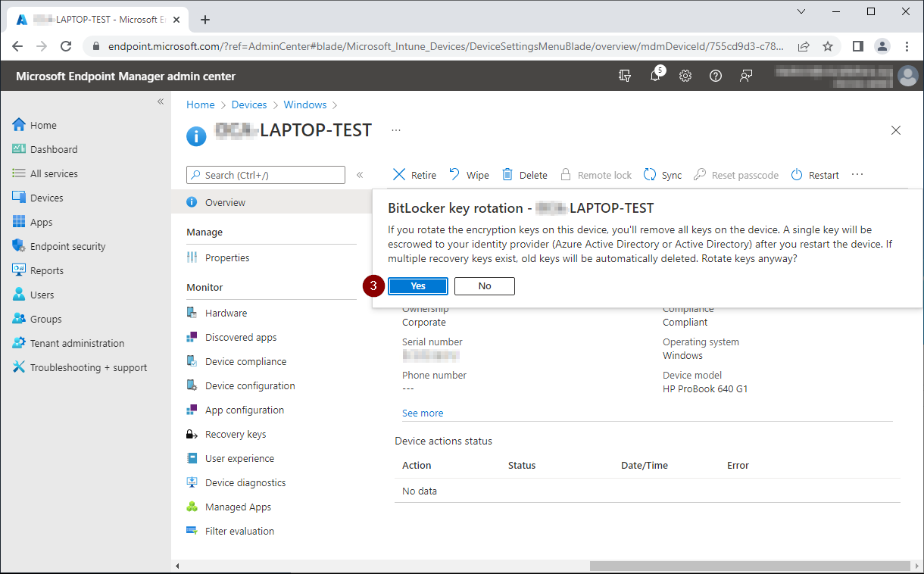Show more toolbar actions ellipsis
Viewport: 924px width, 574px height.
[x=857, y=175]
